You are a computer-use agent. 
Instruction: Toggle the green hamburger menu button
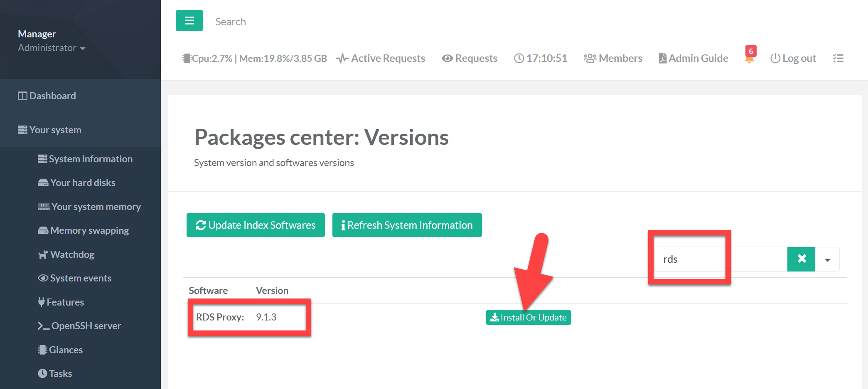189,21
